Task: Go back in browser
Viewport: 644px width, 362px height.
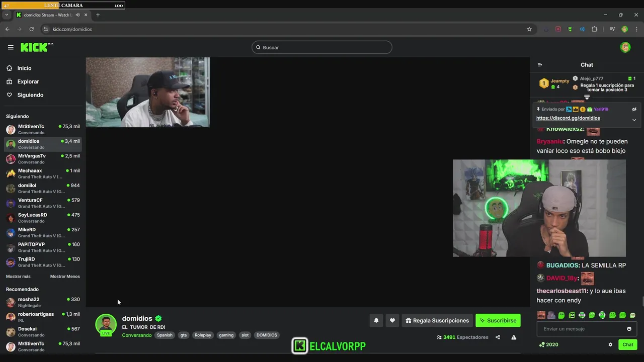Action: tap(7, 29)
